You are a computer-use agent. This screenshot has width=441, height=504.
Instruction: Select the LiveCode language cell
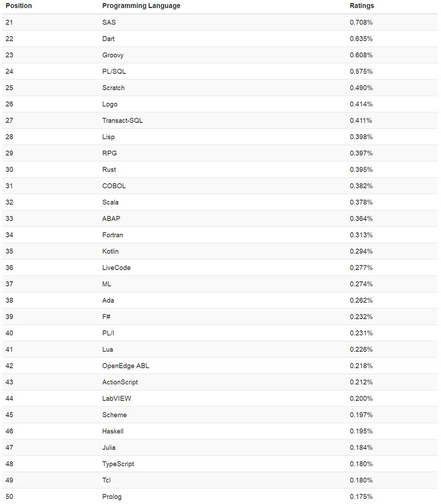(116, 268)
